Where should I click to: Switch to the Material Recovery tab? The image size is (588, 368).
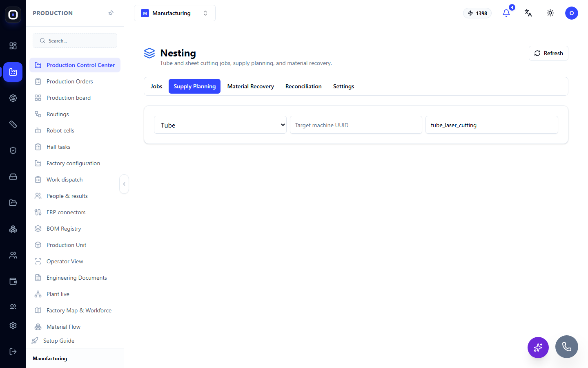pos(251,86)
